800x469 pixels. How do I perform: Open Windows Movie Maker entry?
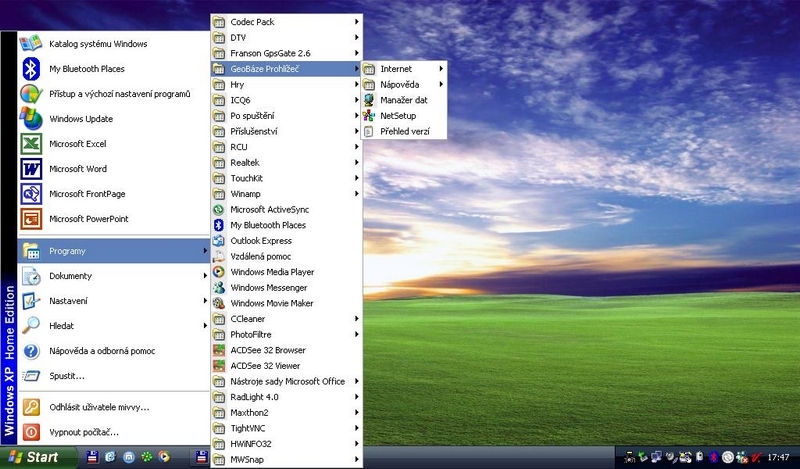pyautogui.click(x=271, y=303)
